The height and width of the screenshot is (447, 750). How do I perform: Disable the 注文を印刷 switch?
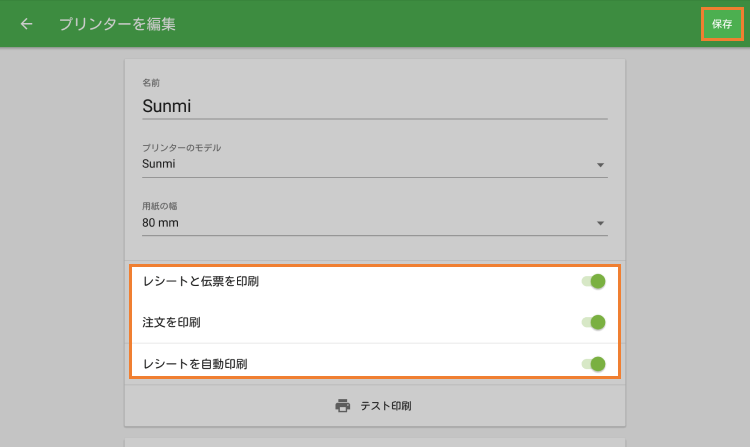coord(594,322)
